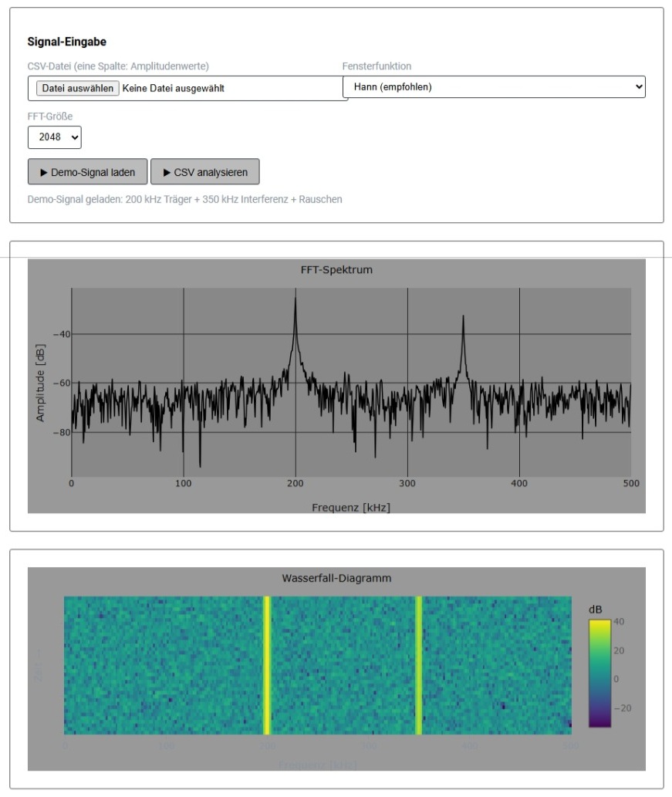
Task: Click the Signal-Eingabe heading
Action: click(x=67, y=42)
